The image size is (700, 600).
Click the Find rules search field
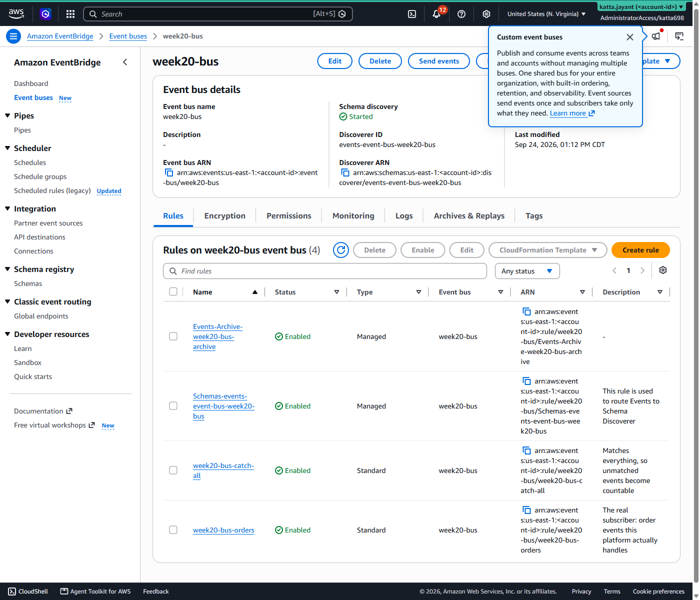point(324,271)
